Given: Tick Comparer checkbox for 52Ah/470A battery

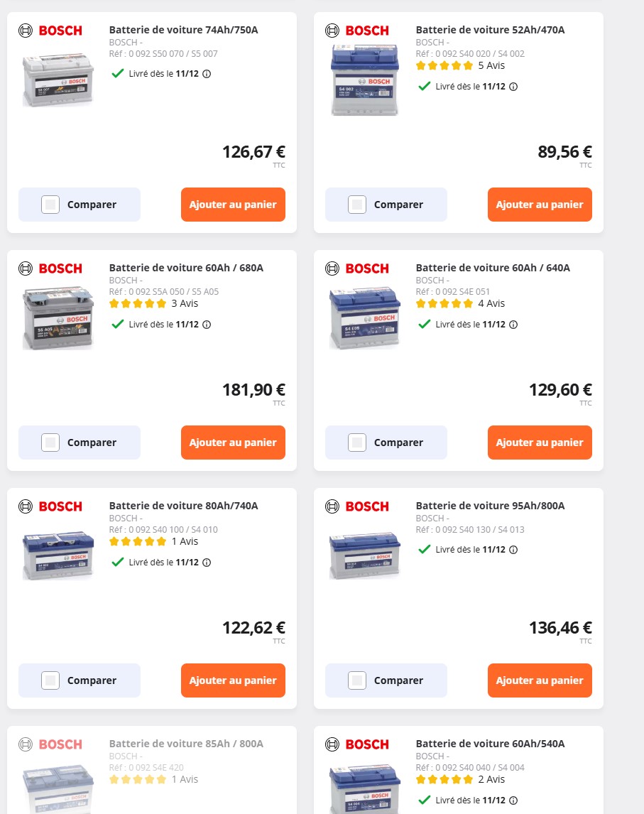Looking at the screenshot, I should pyautogui.click(x=357, y=205).
